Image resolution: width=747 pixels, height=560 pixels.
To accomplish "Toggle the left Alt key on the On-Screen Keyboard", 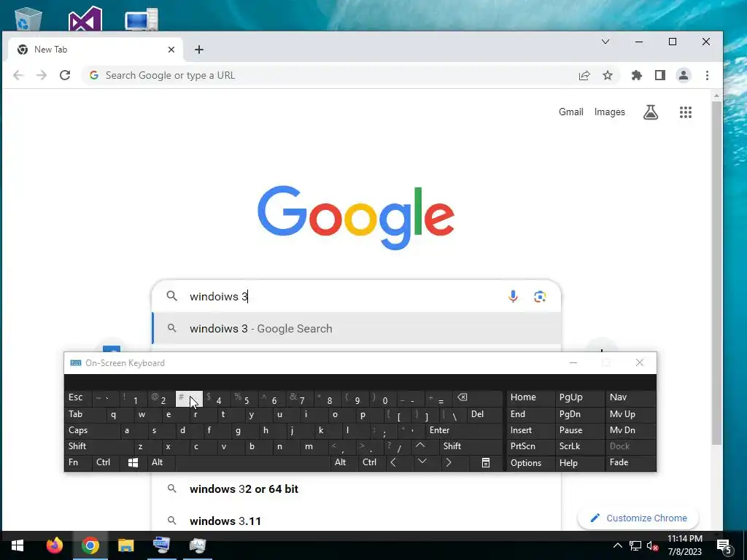I will (x=161, y=462).
